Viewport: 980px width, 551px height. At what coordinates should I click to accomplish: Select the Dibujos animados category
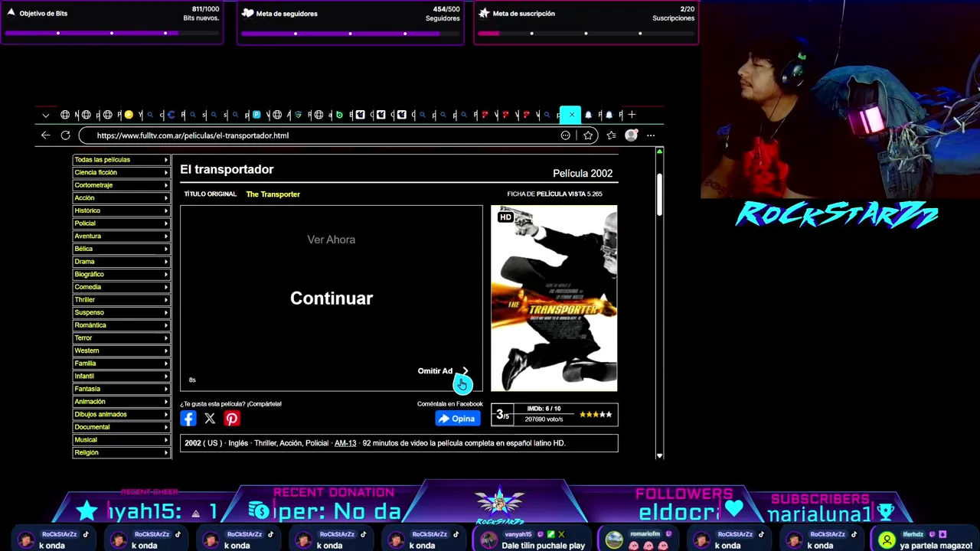pyautogui.click(x=121, y=414)
